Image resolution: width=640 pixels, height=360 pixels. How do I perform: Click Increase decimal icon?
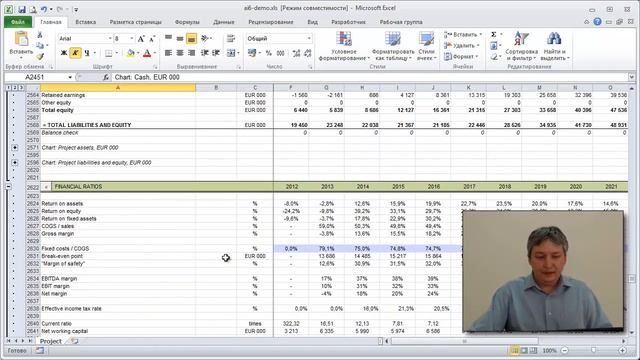(x=296, y=53)
